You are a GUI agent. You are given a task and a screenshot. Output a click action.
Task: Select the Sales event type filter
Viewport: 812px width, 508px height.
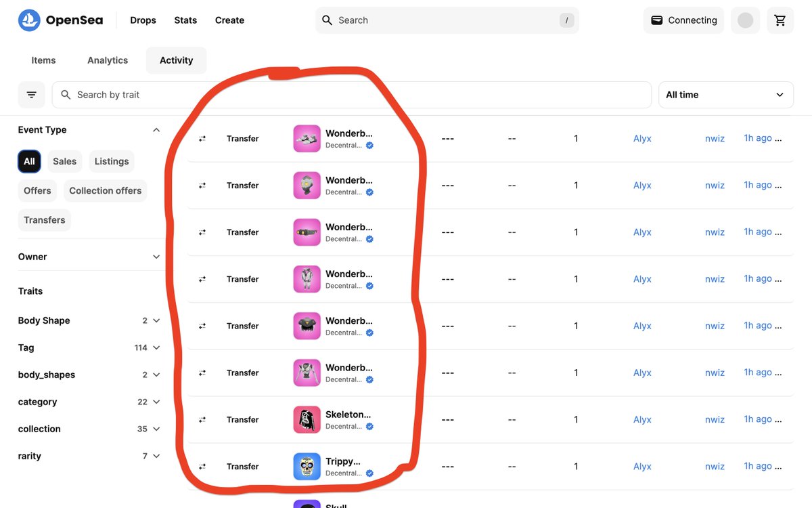[65, 161]
